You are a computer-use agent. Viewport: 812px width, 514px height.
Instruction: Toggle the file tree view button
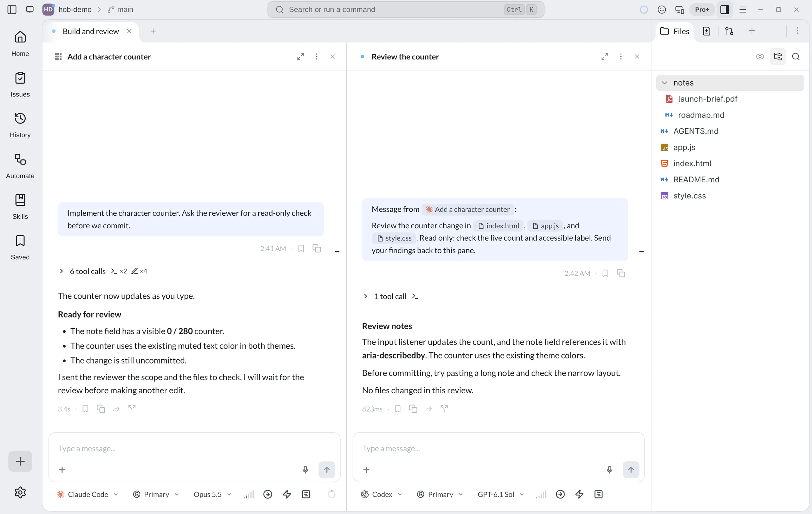tap(778, 57)
